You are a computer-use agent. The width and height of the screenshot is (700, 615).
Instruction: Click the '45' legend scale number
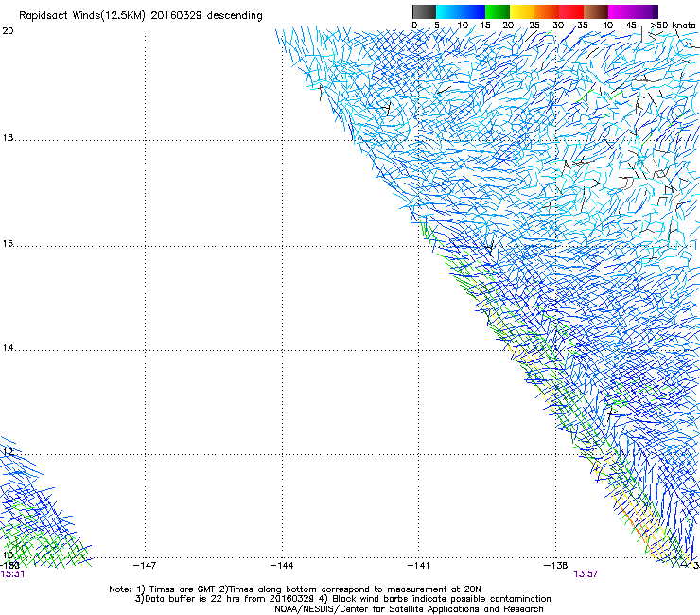coord(631,26)
